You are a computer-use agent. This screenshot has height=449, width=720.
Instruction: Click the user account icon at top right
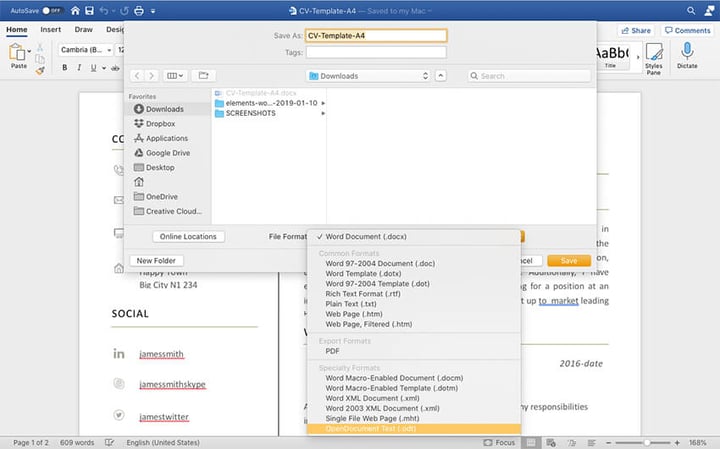(x=709, y=11)
